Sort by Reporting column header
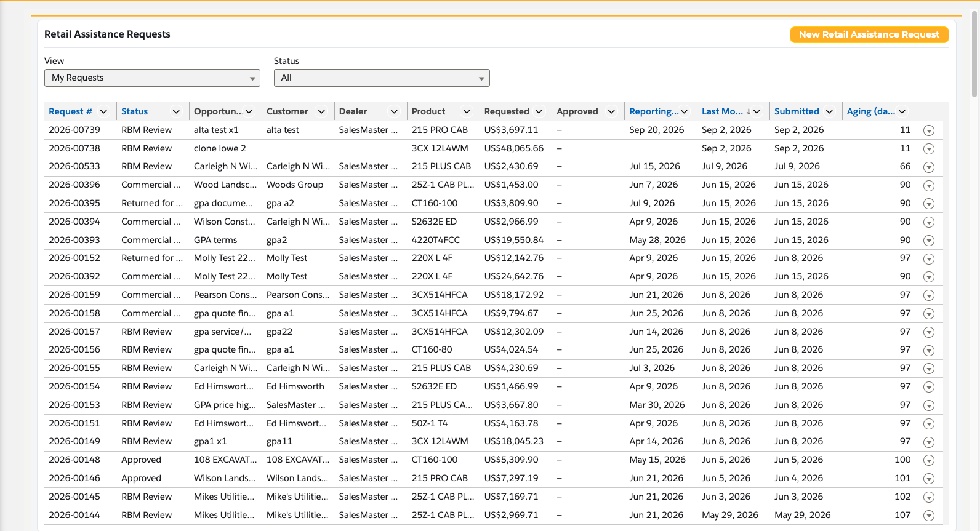980x531 pixels. (x=654, y=111)
